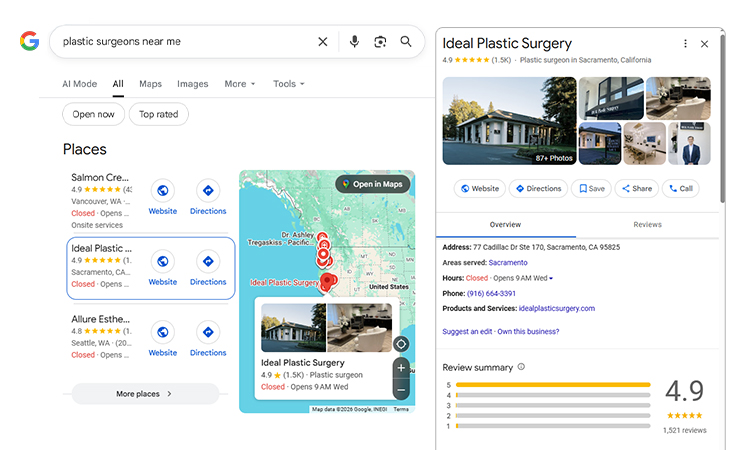Expand the Tools dropdown
This screenshot has height=450, width=750.
click(288, 84)
